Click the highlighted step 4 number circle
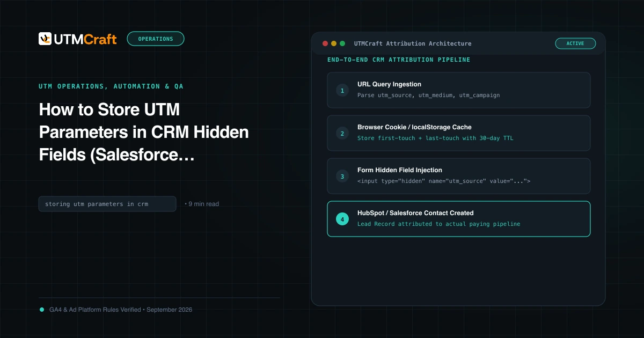Image resolution: width=644 pixels, height=338 pixels. [342, 219]
